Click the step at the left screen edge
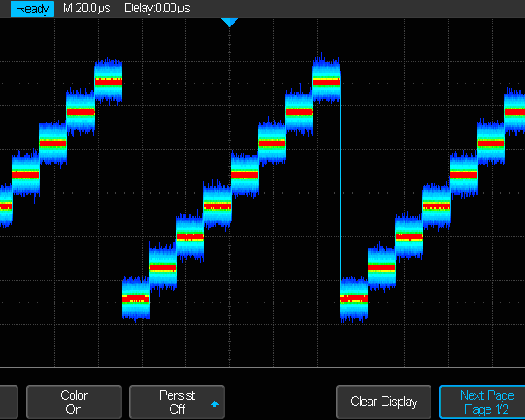525x420 pixels. [5, 206]
